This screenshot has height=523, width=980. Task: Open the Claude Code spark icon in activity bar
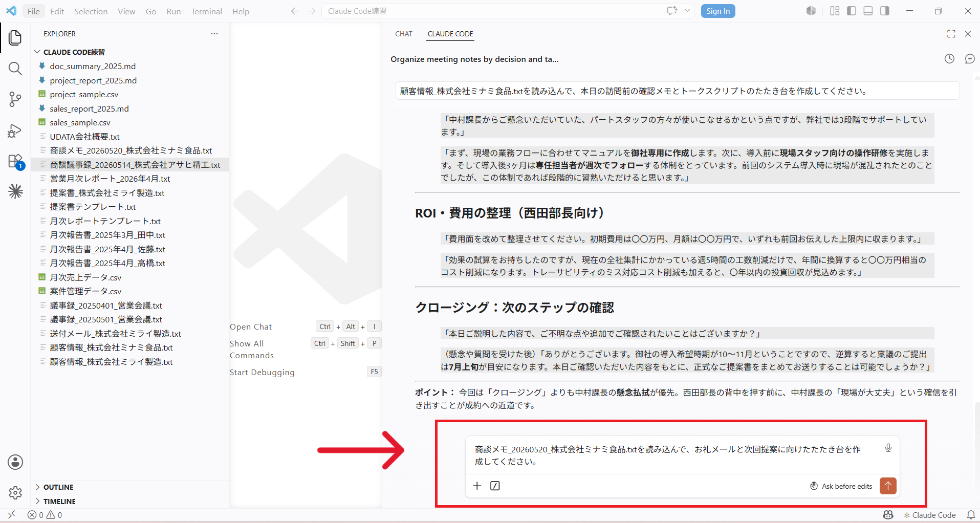coord(15,191)
